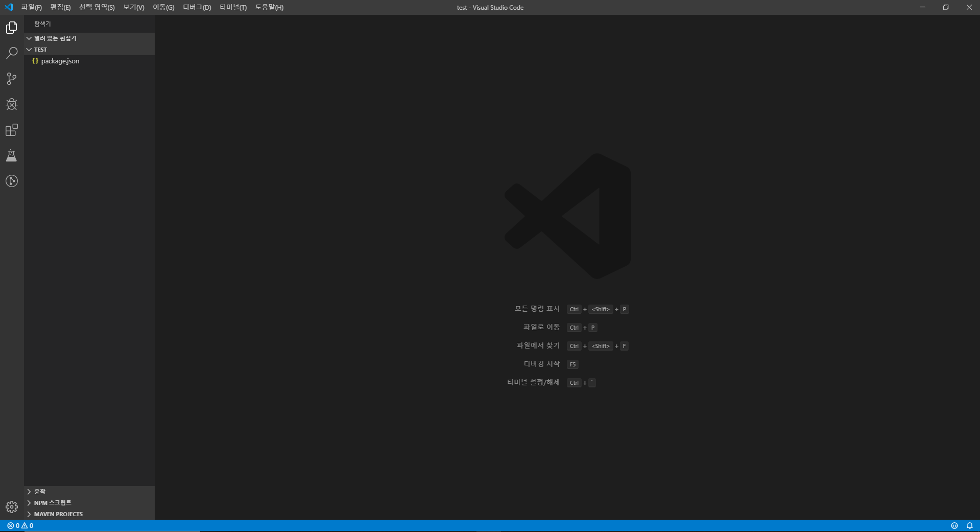Open the 파일(F) menu
This screenshot has height=532, width=980.
coord(32,7)
